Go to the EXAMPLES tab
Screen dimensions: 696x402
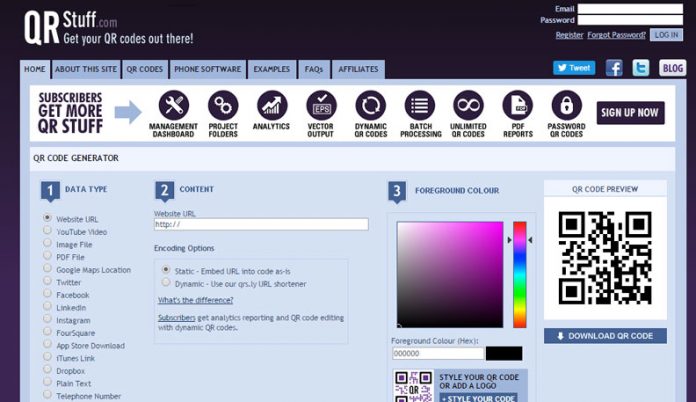point(272,69)
